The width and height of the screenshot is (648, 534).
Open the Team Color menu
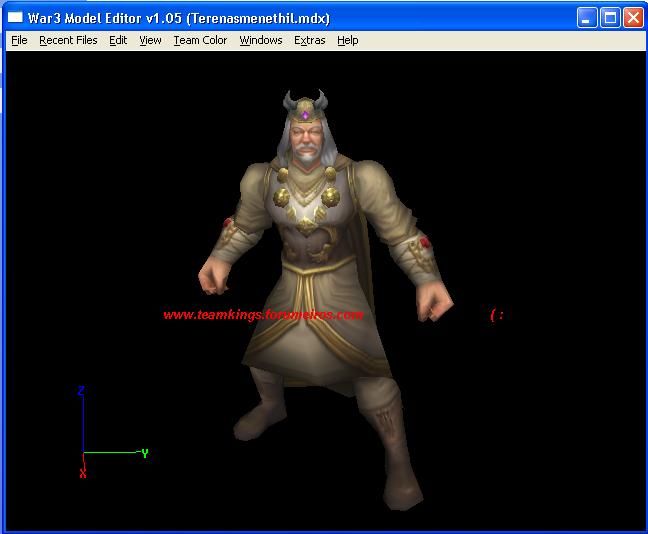click(200, 41)
